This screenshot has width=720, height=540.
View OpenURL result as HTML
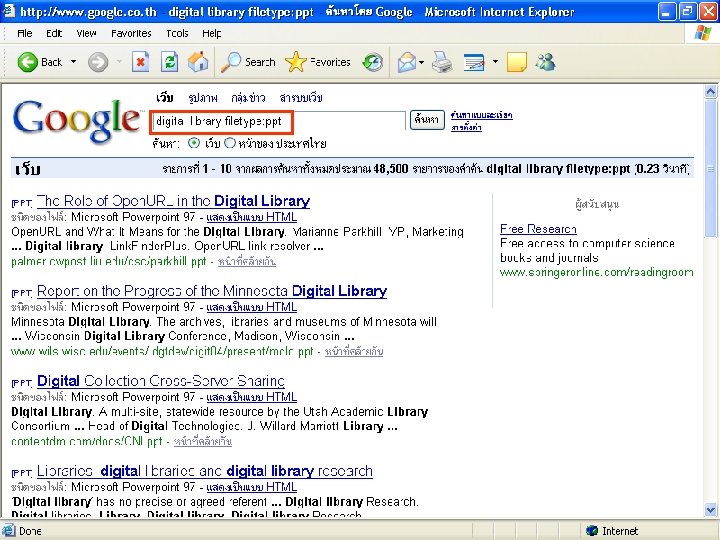252,217
